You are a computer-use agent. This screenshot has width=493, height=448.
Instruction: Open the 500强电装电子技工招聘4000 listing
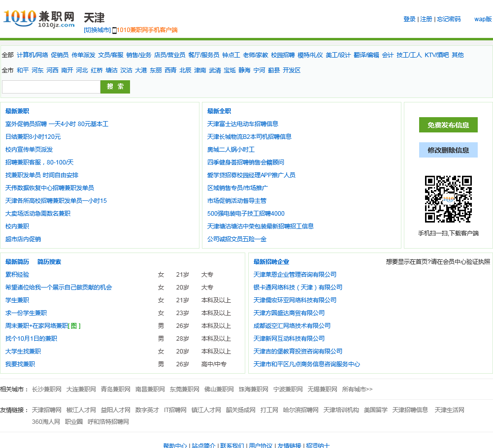246,214
